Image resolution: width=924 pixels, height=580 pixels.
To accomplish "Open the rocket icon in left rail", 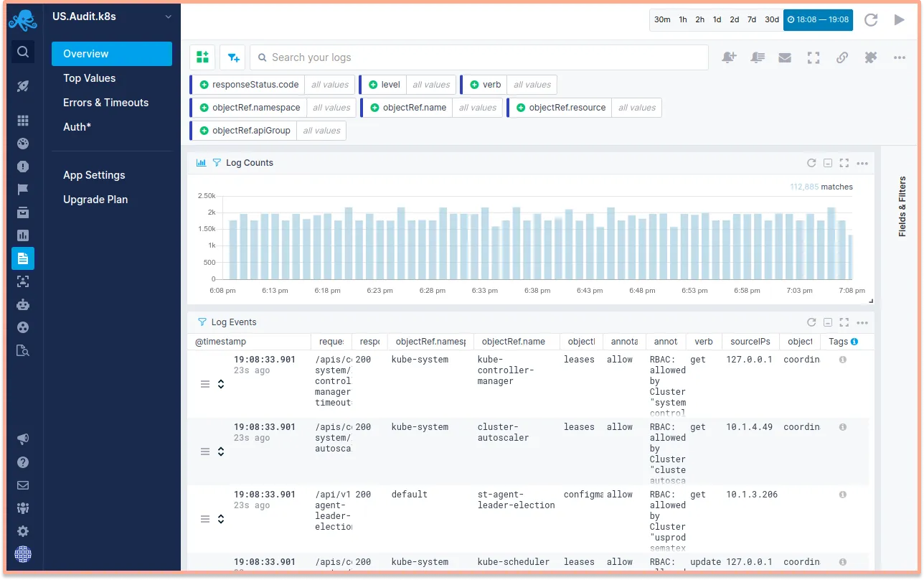I will (x=23, y=86).
